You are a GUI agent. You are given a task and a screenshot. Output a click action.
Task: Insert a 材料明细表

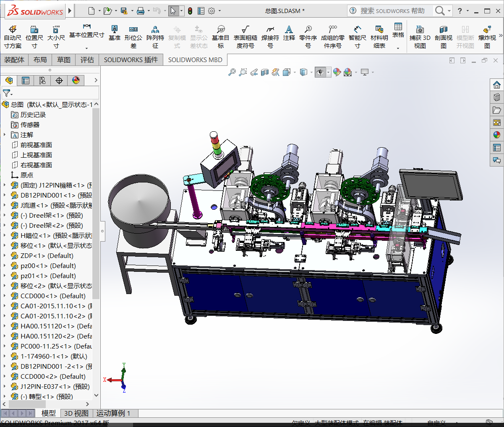click(379, 37)
